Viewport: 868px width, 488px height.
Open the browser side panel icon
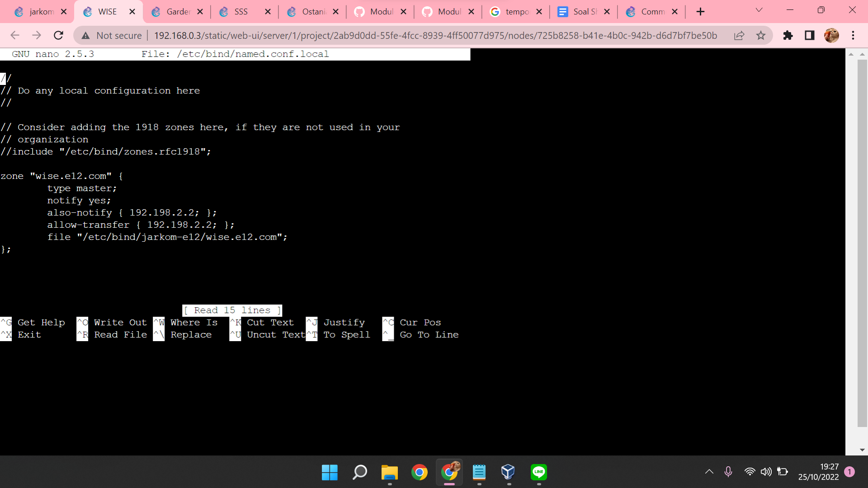coord(809,35)
